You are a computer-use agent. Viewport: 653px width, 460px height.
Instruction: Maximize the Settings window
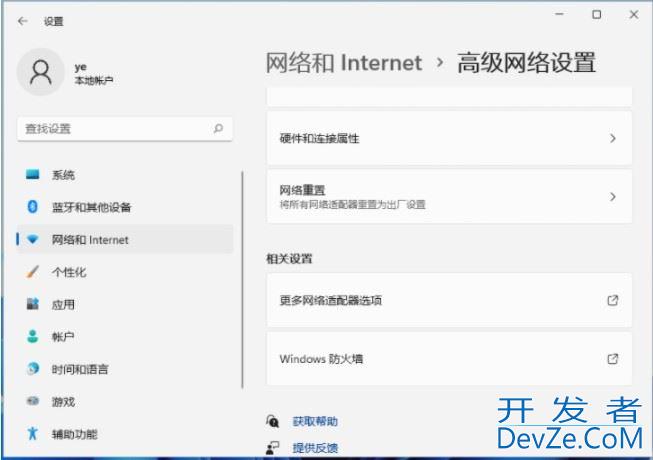coord(596,15)
